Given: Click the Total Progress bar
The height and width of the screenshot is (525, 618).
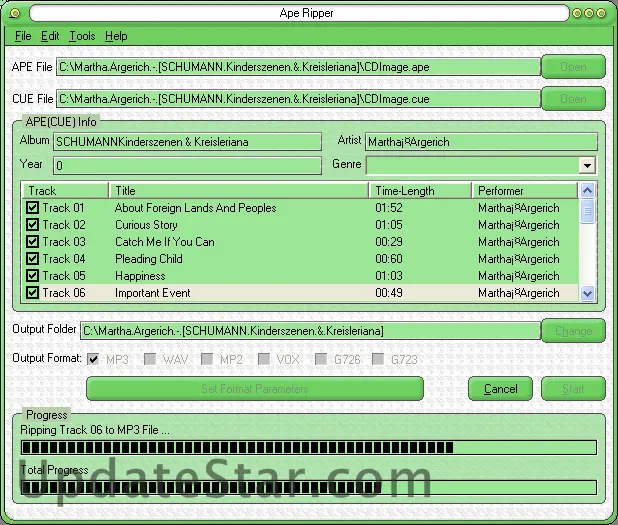Looking at the screenshot, I should (308, 487).
